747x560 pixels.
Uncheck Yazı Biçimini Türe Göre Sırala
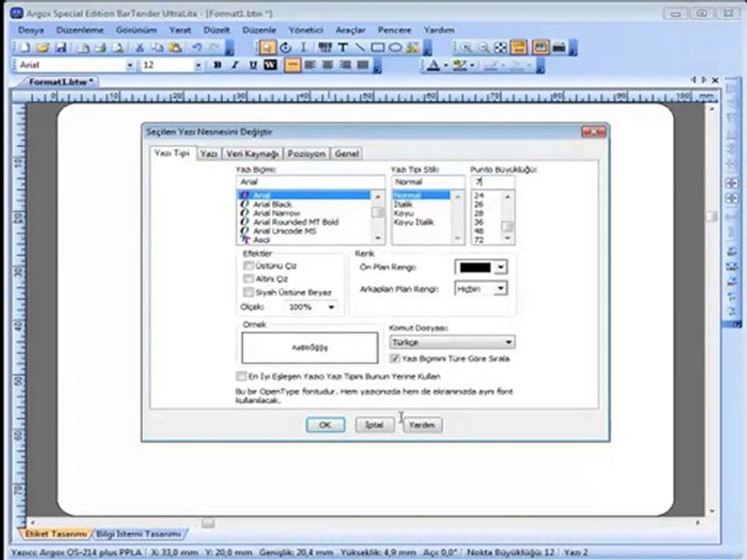(x=395, y=358)
